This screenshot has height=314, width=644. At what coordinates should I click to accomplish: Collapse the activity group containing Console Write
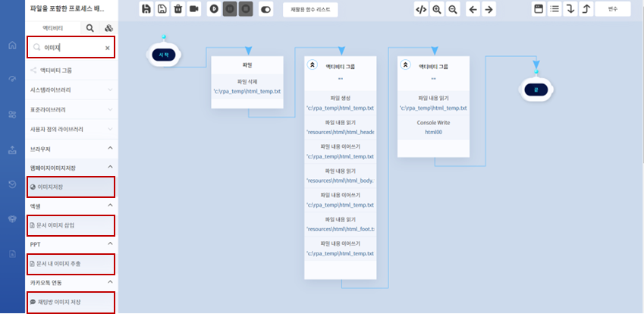pyautogui.click(x=405, y=65)
